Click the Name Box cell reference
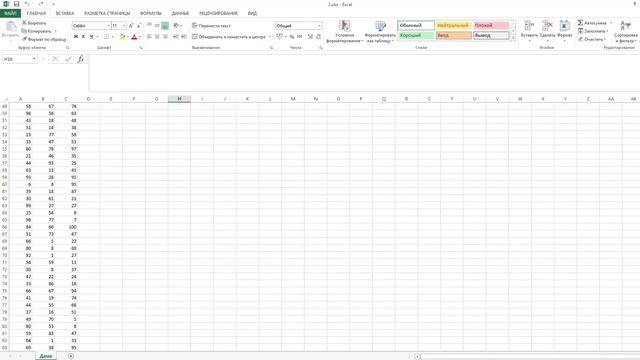 (x=20, y=59)
